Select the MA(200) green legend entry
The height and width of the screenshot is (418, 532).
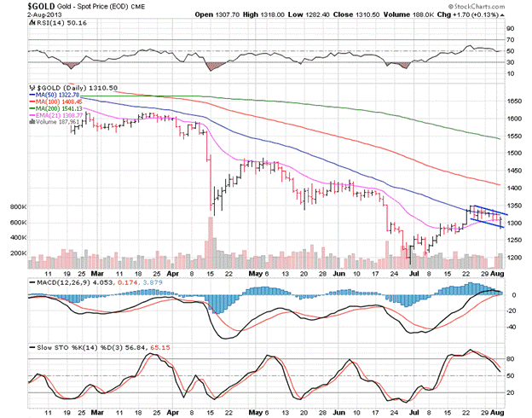56,108
